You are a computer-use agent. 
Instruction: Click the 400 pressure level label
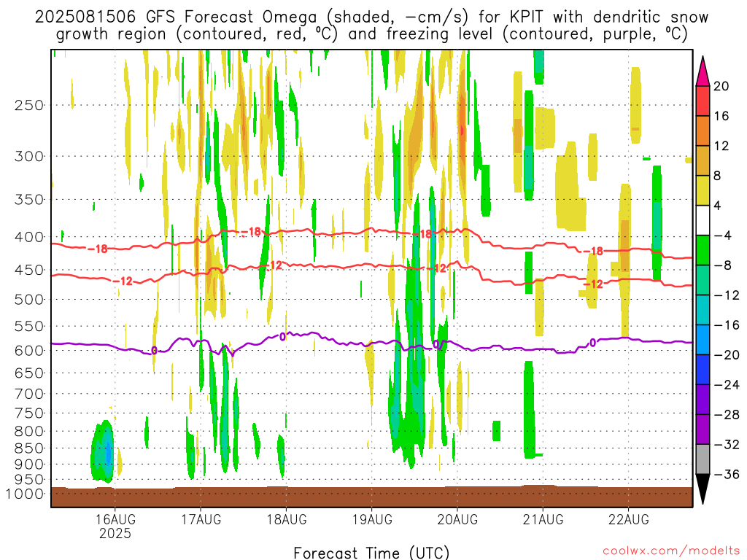click(29, 237)
